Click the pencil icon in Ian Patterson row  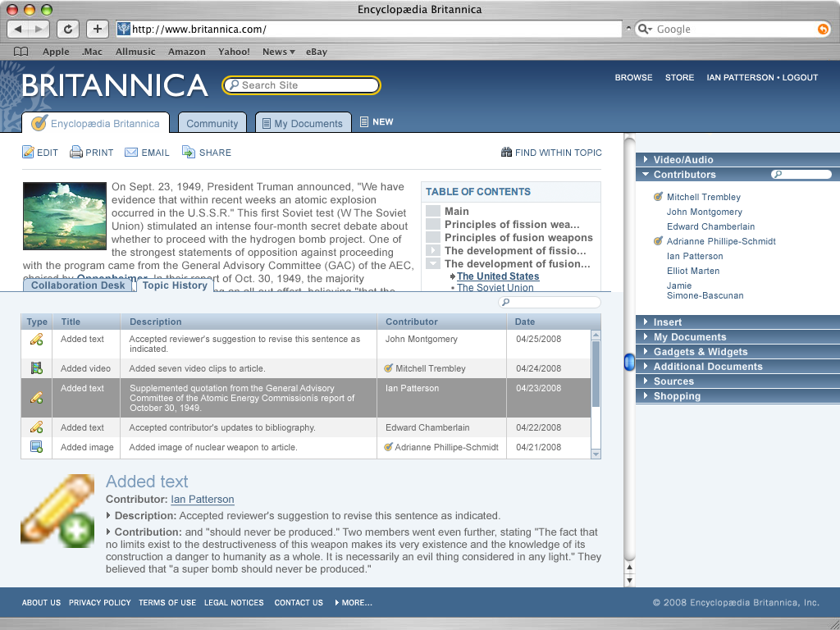[36, 398]
